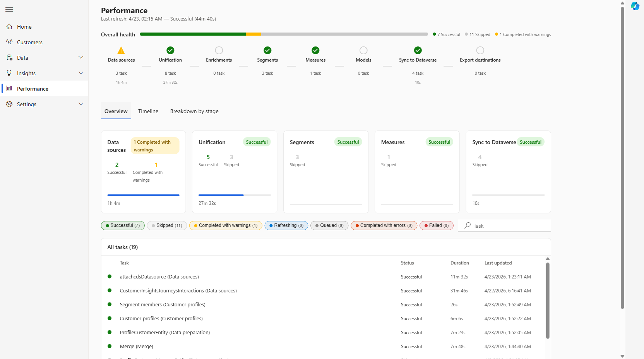Click status dot for attachcdsDatasource task
Image resolution: width=644 pixels, height=359 pixels.
point(110,277)
